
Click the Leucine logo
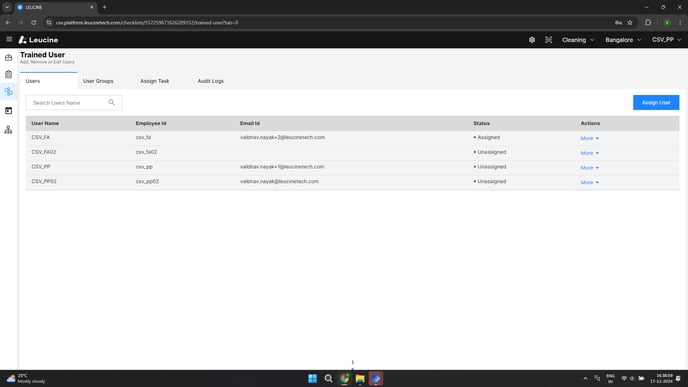[x=38, y=40]
